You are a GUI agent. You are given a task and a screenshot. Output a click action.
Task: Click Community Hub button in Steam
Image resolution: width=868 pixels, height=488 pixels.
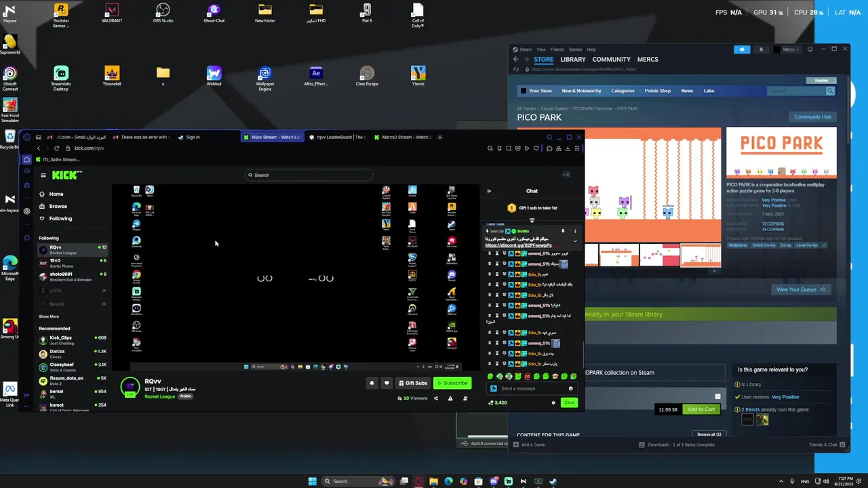[812, 117]
